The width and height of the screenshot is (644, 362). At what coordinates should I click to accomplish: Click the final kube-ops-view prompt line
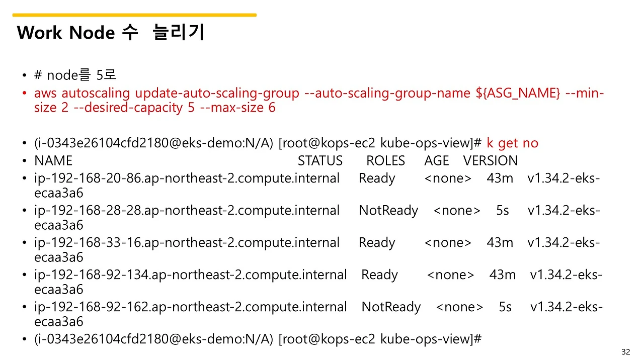pyautogui.click(x=258, y=339)
